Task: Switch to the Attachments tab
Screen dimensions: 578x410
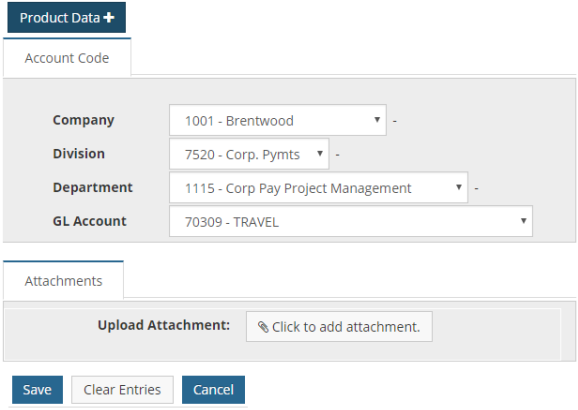Action: (x=63, y=281)
